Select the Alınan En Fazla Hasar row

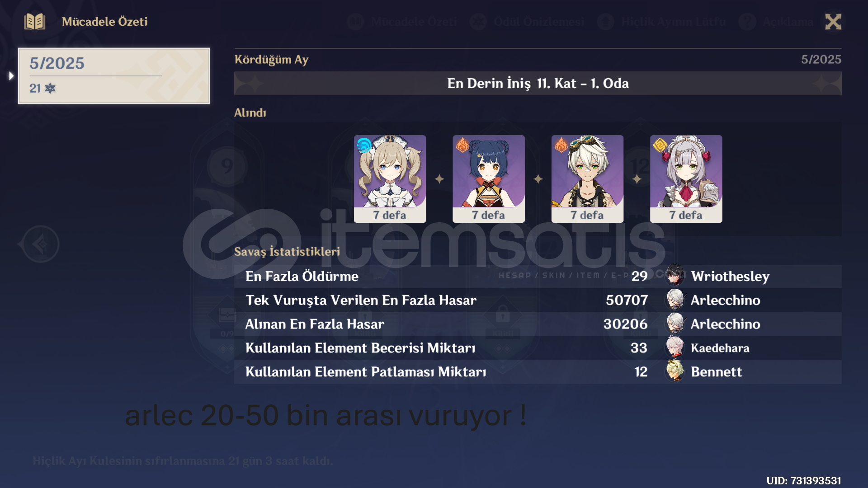point(538,324)
